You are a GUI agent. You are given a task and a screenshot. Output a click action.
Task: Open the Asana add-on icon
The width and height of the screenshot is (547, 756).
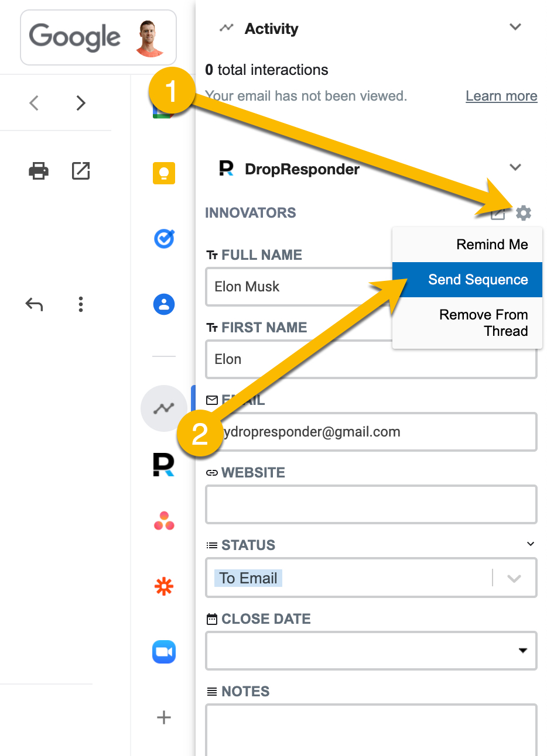pyautogui.click(x=164, y=521)
